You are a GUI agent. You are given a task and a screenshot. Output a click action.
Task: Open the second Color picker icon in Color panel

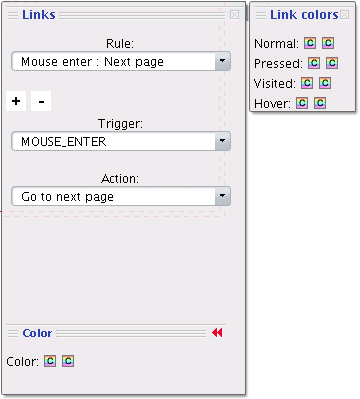(x=68, y=361)
